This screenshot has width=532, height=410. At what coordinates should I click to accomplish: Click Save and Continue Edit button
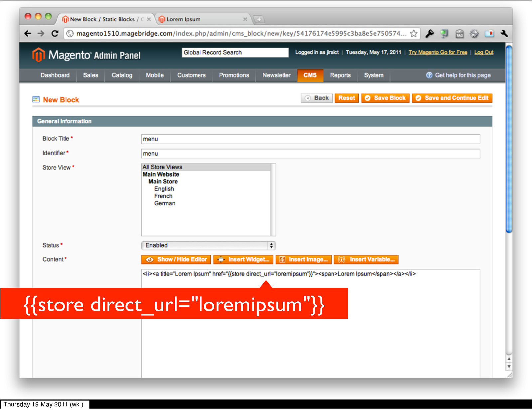(x=452, y=98)
